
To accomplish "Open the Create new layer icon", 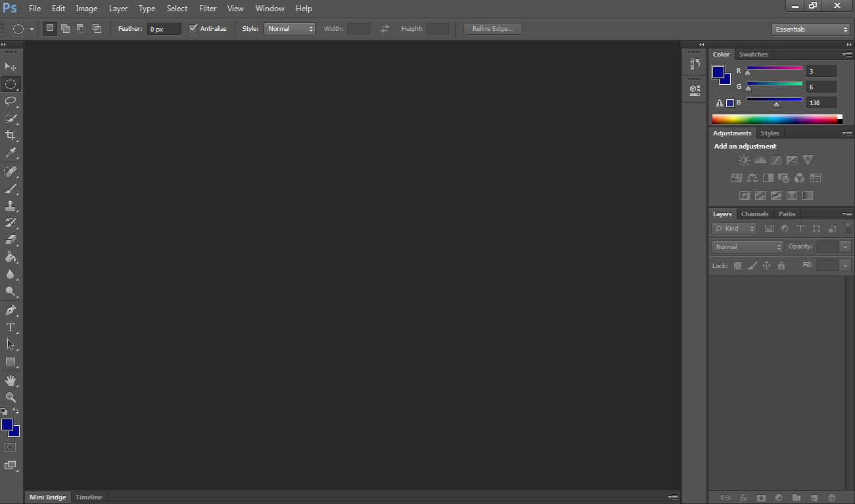I will click(814, 497).
